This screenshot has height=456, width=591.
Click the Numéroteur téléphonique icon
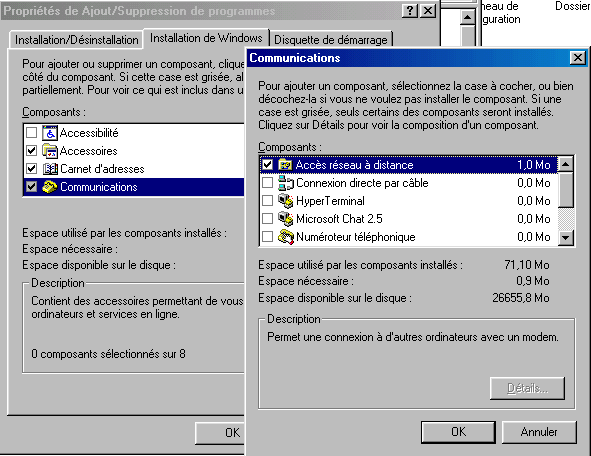tap(285, 237)
